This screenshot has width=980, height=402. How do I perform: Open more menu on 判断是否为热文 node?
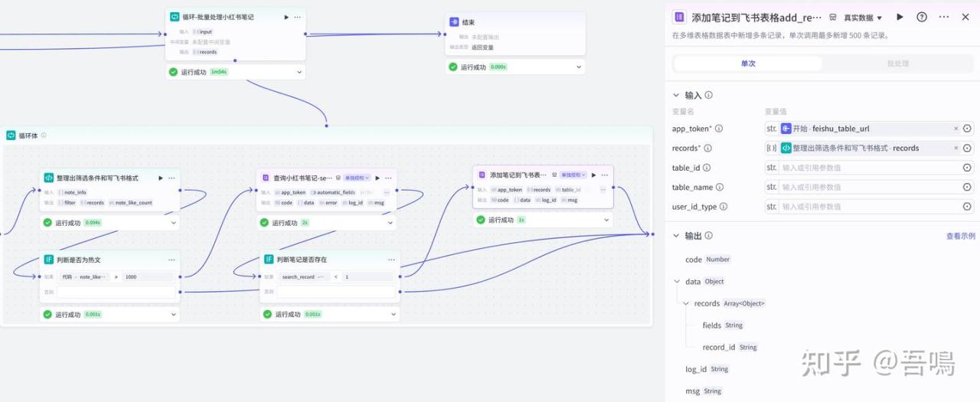171,260
